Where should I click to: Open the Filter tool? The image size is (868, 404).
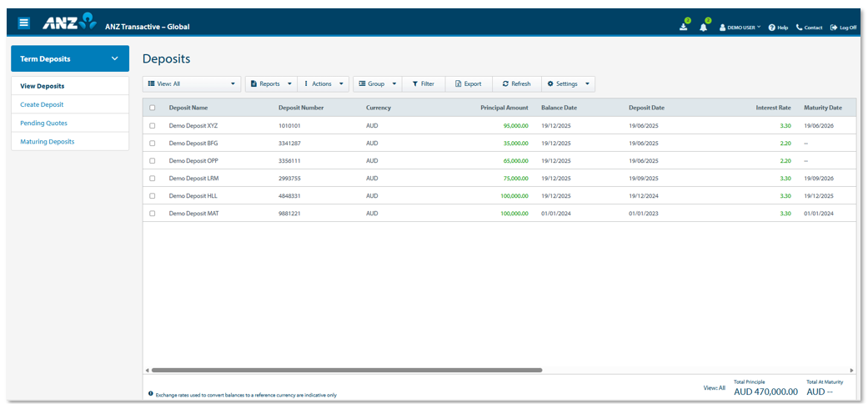pyautogui.click(x=423, y=84)
